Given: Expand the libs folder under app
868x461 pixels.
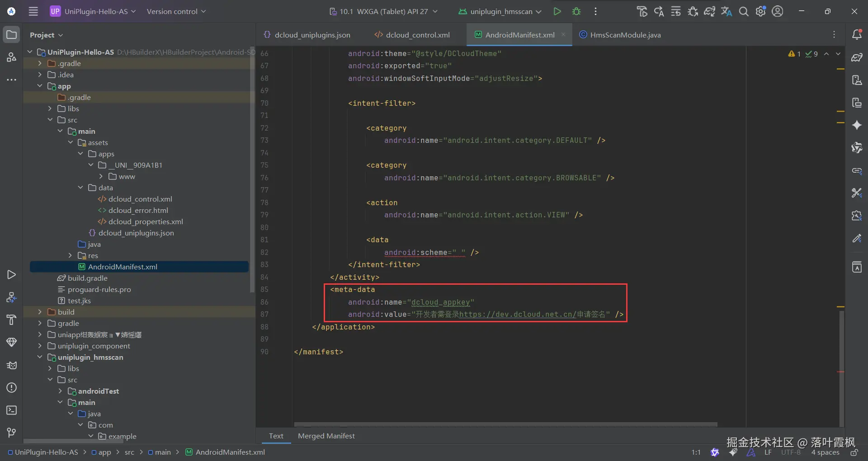Looking at the screenshot, I should [50, 108].
